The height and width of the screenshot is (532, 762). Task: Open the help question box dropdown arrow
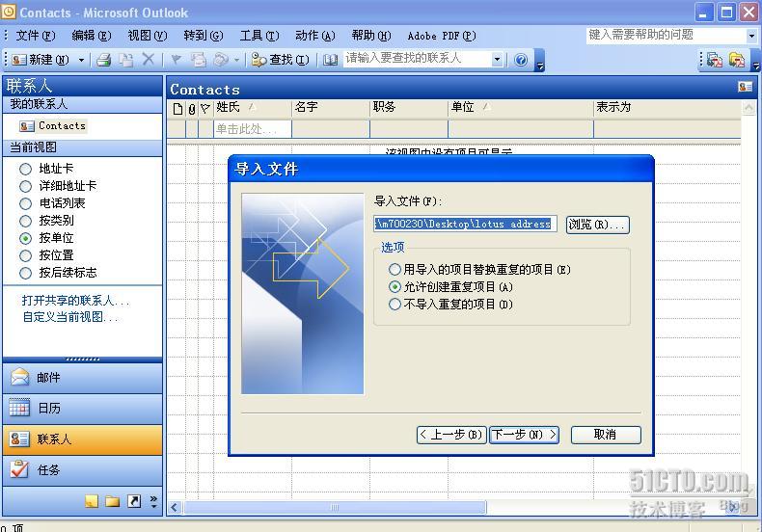coord(751,36)
